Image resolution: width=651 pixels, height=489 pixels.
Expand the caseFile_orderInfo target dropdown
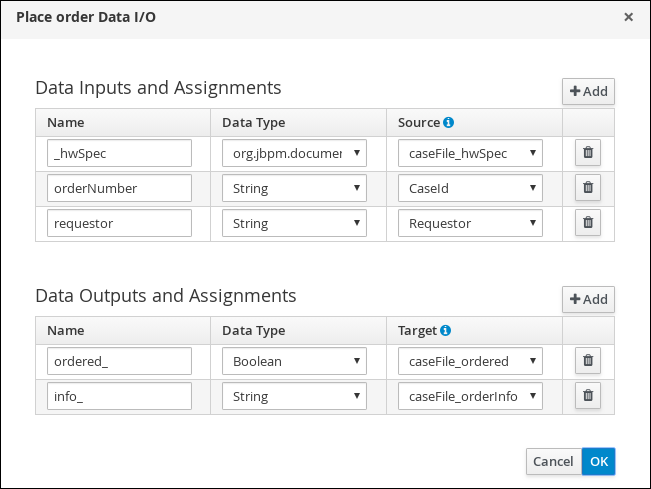tap(470, 397)
